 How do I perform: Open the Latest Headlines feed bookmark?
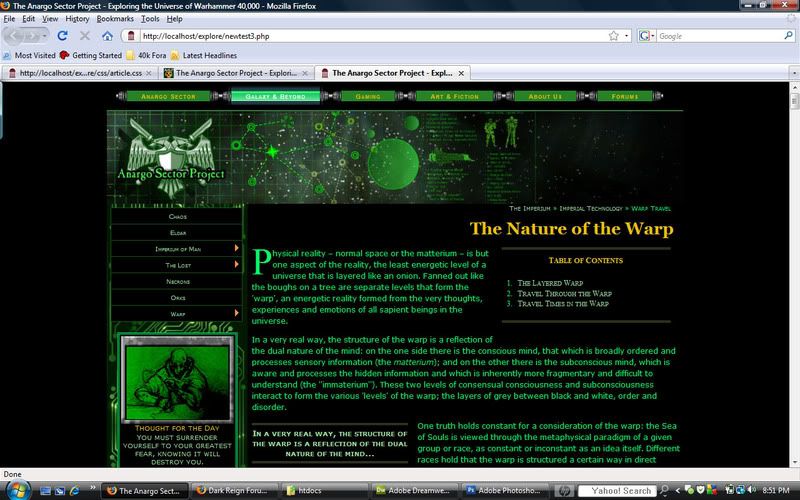204,55
